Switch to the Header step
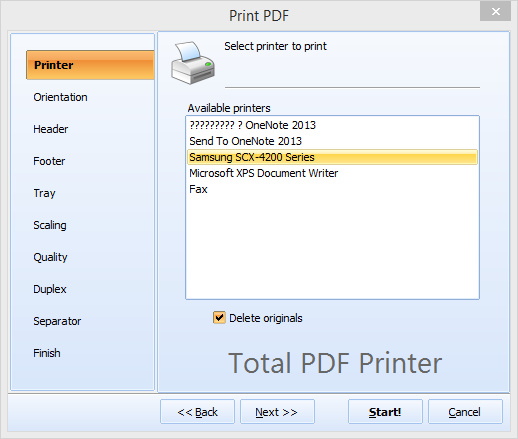 click(x=51, y=129)
